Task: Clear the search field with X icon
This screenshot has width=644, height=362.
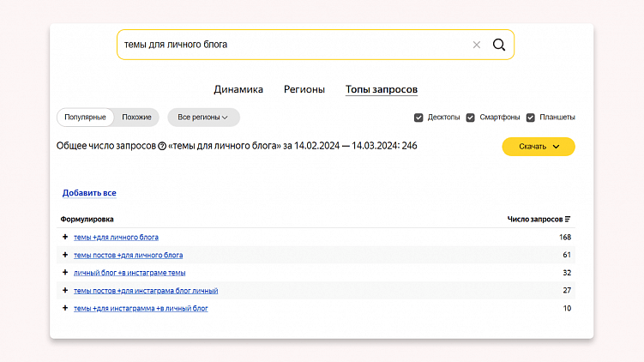Action: 477,45
